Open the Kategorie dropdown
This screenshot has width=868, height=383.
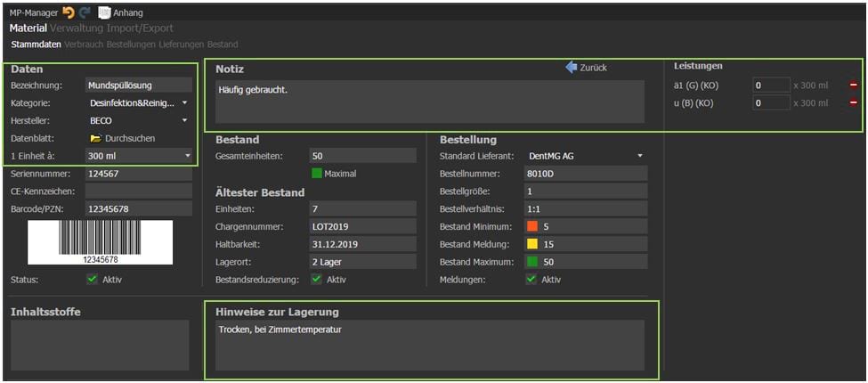pyautogui.click(x=138, y=103)
